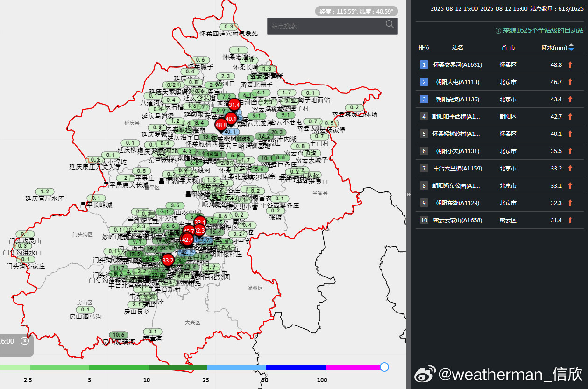Click the up arrow for 怀柔交界河 row
Screen dimensions: 588x389
point(570,65)
